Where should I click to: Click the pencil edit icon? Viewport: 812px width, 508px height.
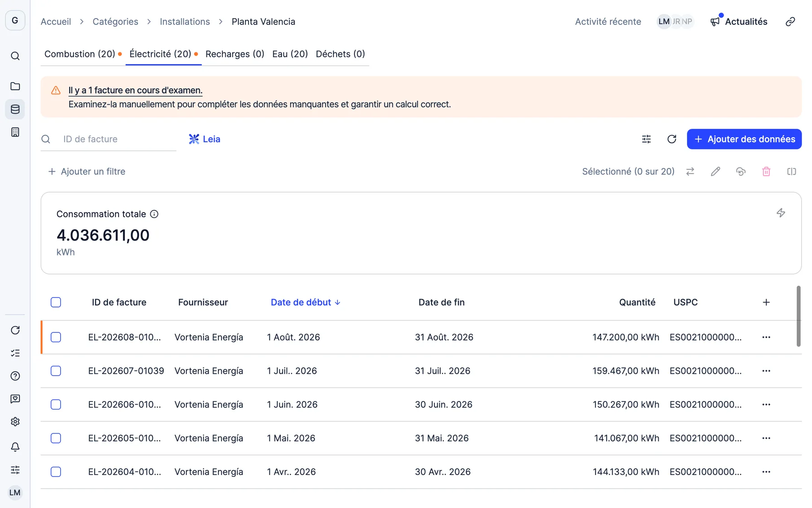[715, 172]
